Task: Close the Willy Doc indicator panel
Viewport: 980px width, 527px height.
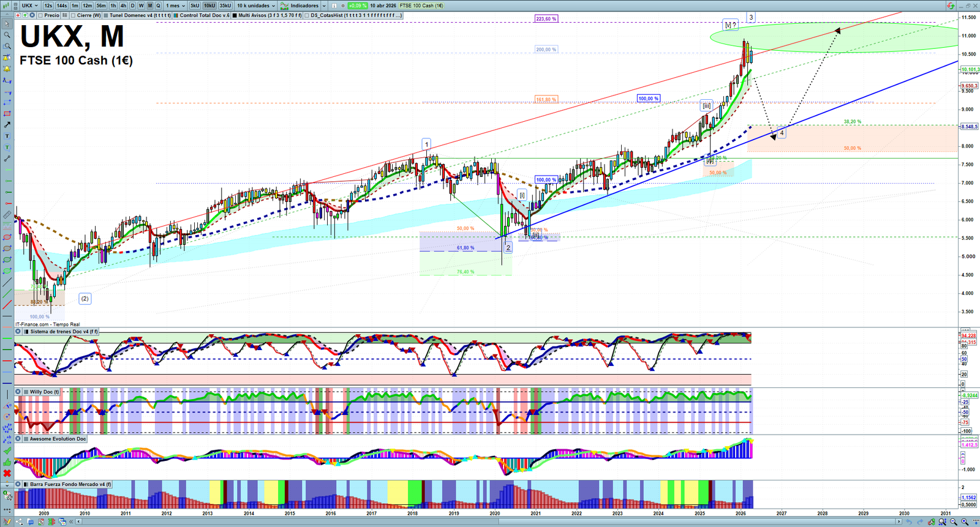Action: (x=18, y=392)
